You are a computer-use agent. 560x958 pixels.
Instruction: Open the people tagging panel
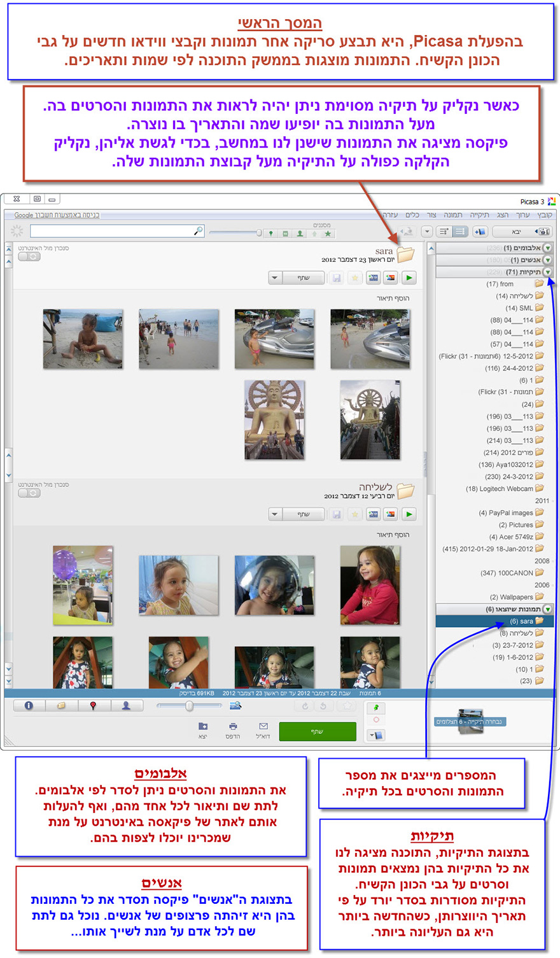coord(126,705)
